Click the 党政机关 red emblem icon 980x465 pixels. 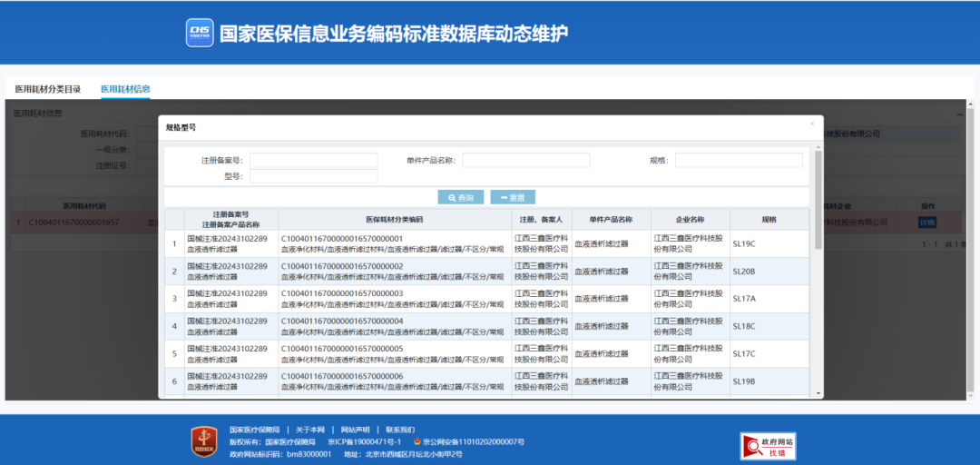pyautogui.click(x=203, y=441)
